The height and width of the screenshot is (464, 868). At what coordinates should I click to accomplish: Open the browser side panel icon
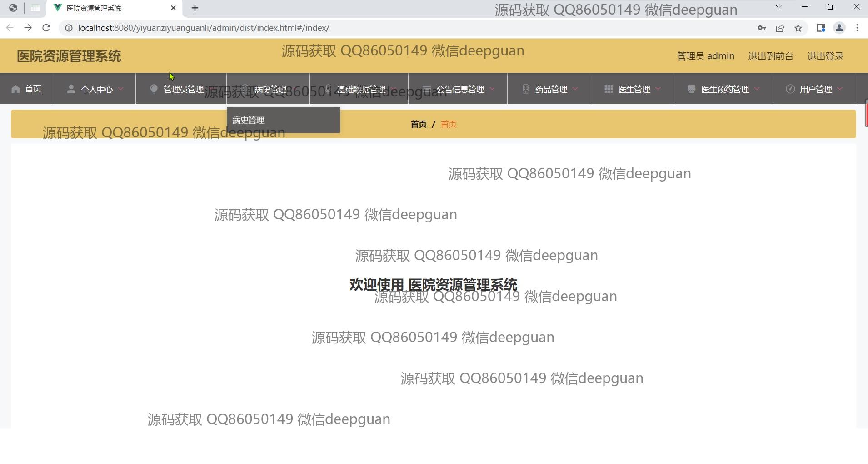tap(821, 28)
